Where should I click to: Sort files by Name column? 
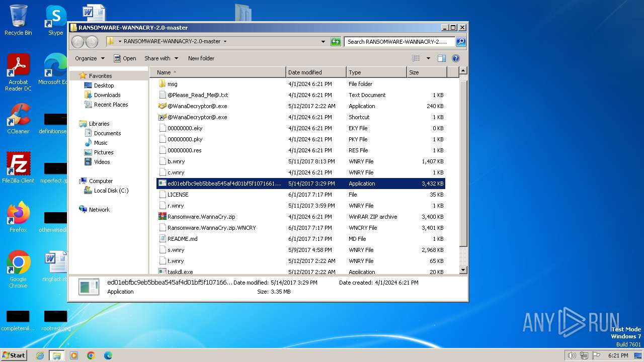217,72
